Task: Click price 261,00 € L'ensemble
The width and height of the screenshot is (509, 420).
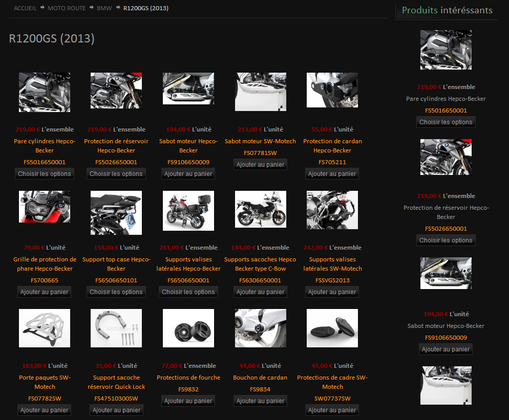Action: click(188, 248)
